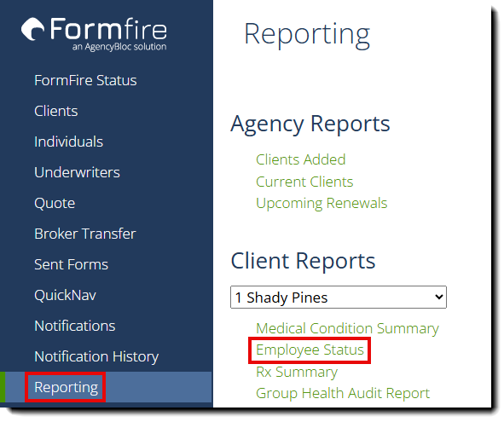Open Sent Forms in sidebar
Image resolution: width=504 pixels, height=422 pixels.
(x=72, y=265)
